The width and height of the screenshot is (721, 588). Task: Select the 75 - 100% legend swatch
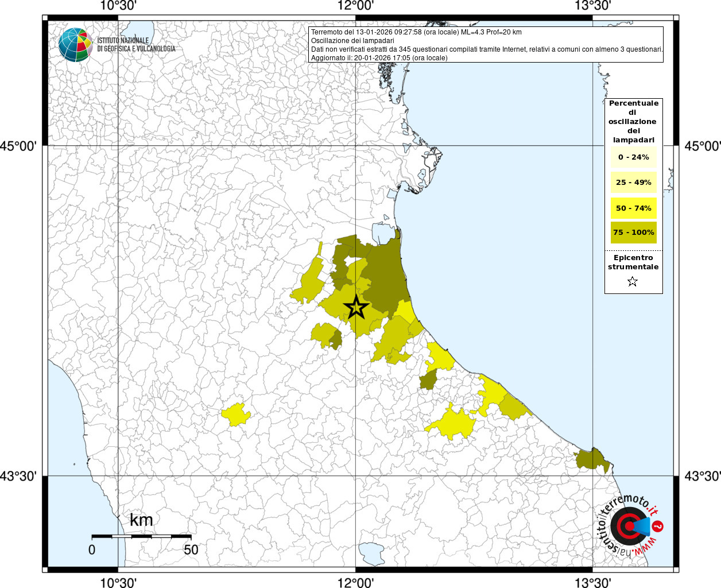pos(633,233)
